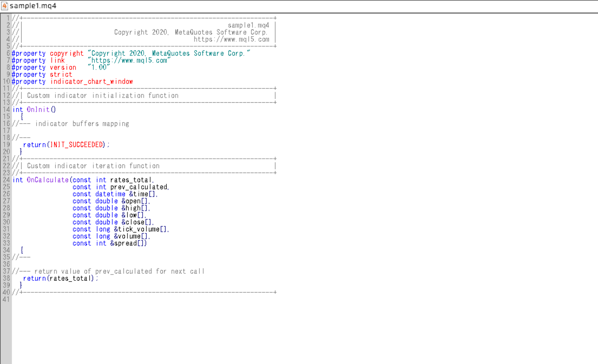The width and height of the screenshot is (598, 364).
Task: Click the prev_calculated parameter
Action: click(x=137, y=187)
